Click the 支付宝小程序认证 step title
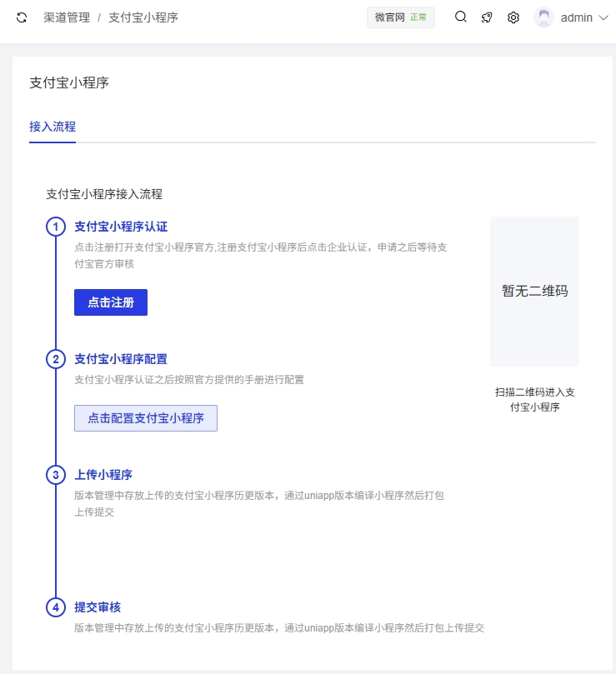 pos(121,227)
